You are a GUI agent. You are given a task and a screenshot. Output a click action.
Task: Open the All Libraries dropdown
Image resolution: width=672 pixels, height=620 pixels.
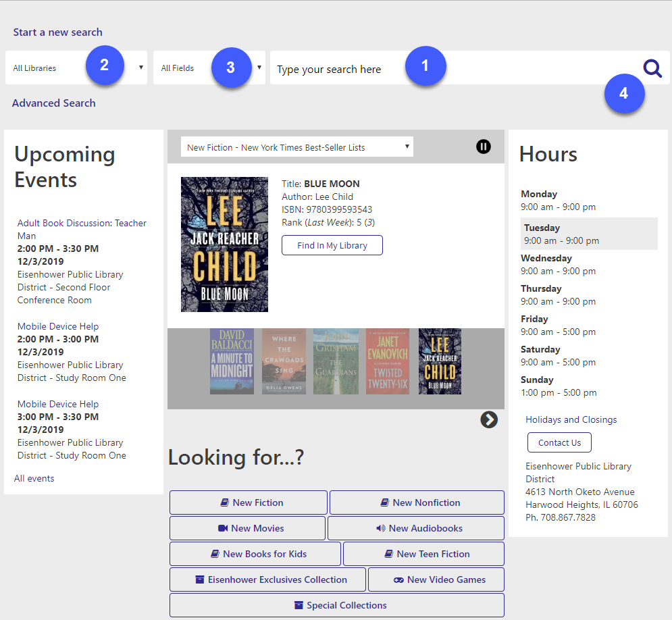click(76, 68)
